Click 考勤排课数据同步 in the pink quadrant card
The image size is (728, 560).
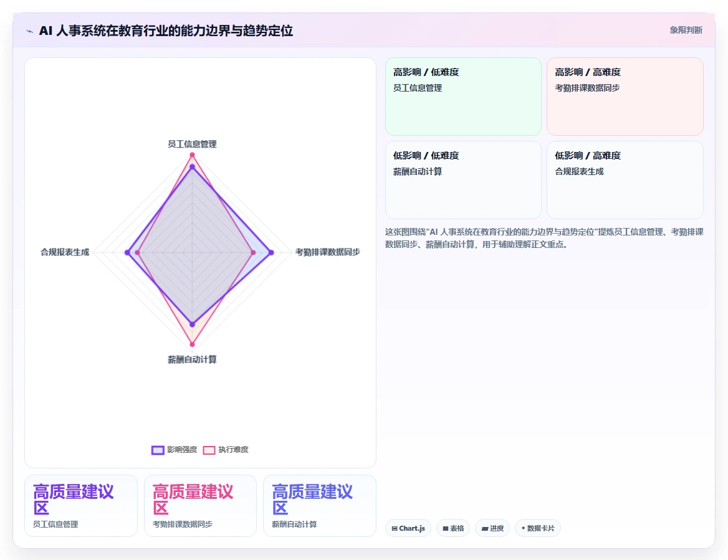587,88
